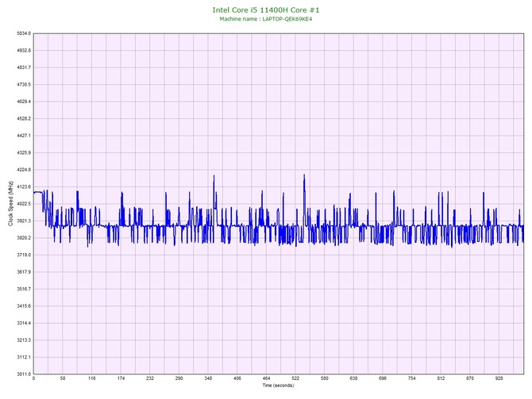
Task: Click the y-axis value 3314.4
Action: point(24,323)
